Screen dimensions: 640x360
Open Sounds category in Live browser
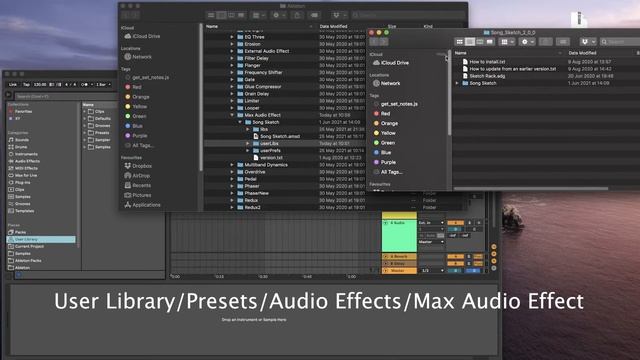point(19,140)
